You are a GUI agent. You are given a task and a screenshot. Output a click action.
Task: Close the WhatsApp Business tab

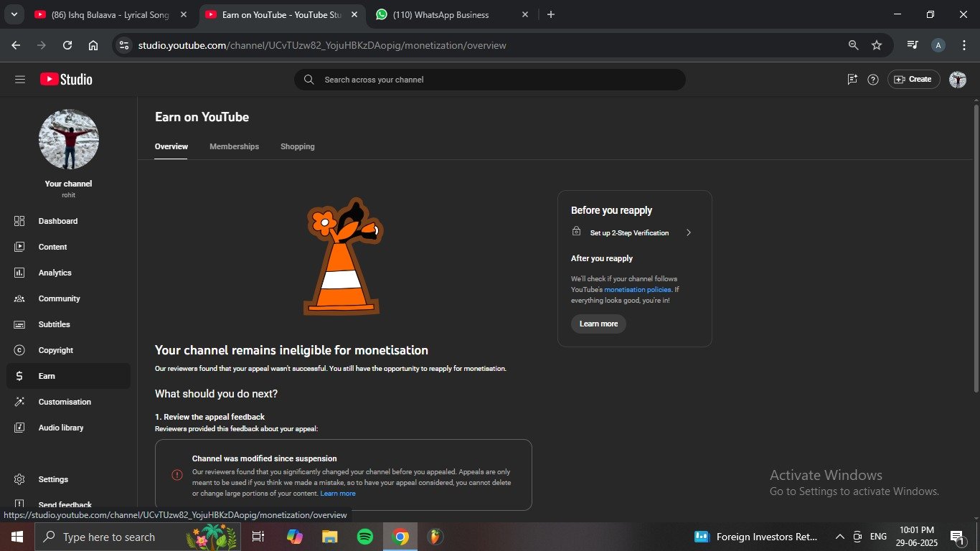tap(524, 14)
